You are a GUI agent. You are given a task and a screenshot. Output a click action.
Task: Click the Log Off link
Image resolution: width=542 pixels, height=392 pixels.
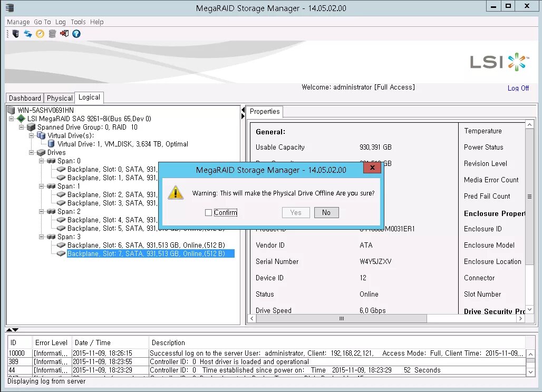[518, 88]
